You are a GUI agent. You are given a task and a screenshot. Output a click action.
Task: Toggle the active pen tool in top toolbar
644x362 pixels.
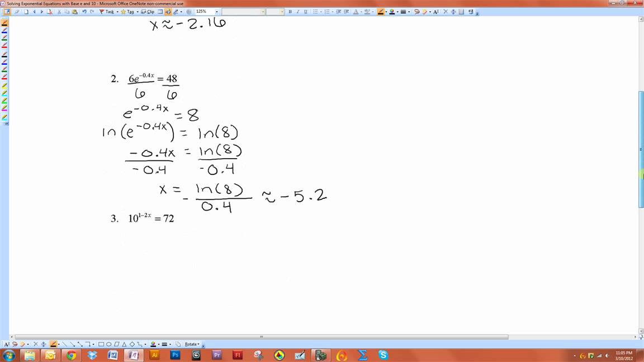pos(380,12)
